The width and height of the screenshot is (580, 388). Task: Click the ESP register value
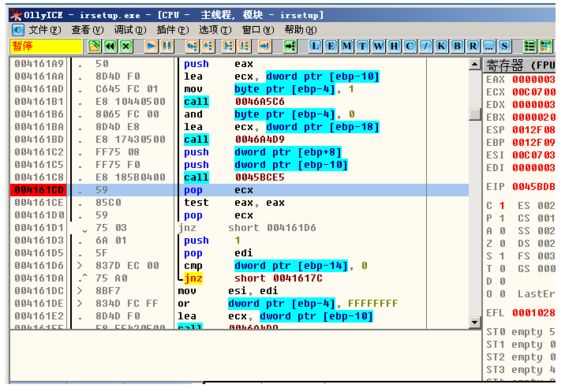click(534, 130)
